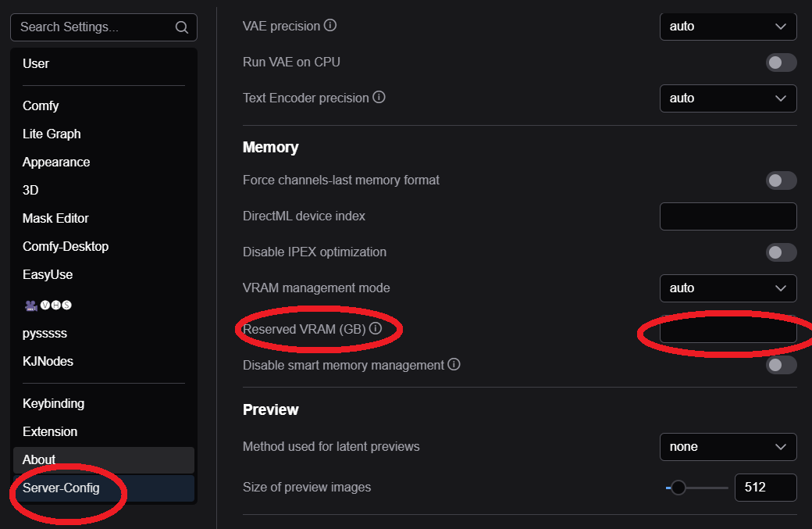Viewport: 812px width, 529px height.
Task: Expand Text Encoder precision dropdown
Action: 728,98
